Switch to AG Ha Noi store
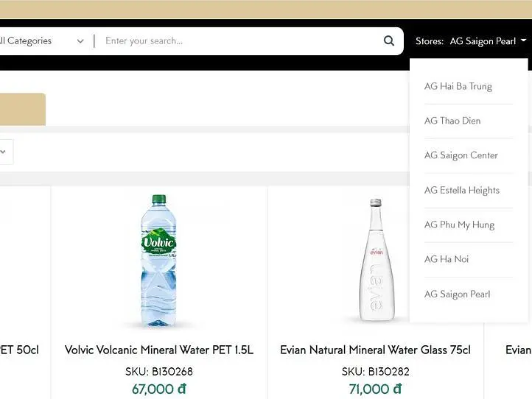 [447, 259]
